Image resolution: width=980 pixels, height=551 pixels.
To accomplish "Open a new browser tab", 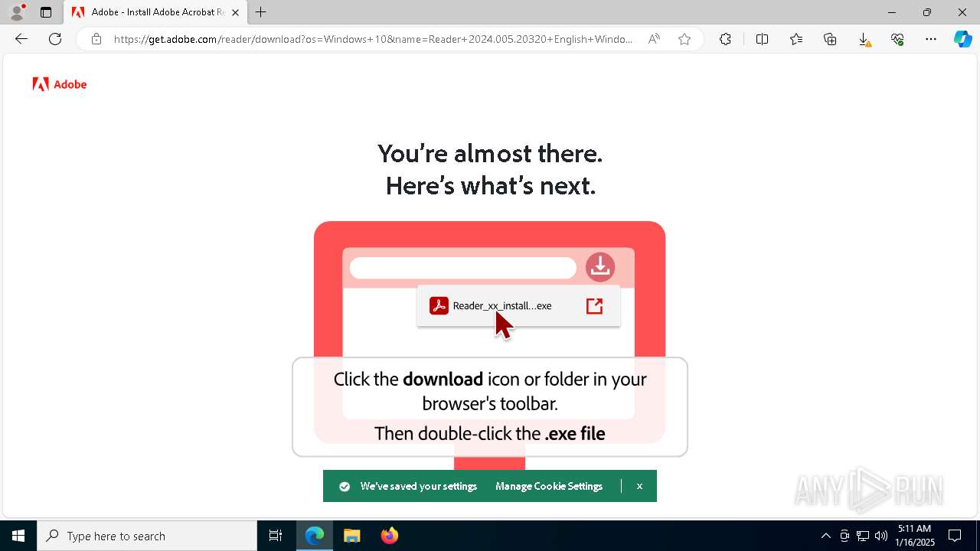I will (261, 12).
